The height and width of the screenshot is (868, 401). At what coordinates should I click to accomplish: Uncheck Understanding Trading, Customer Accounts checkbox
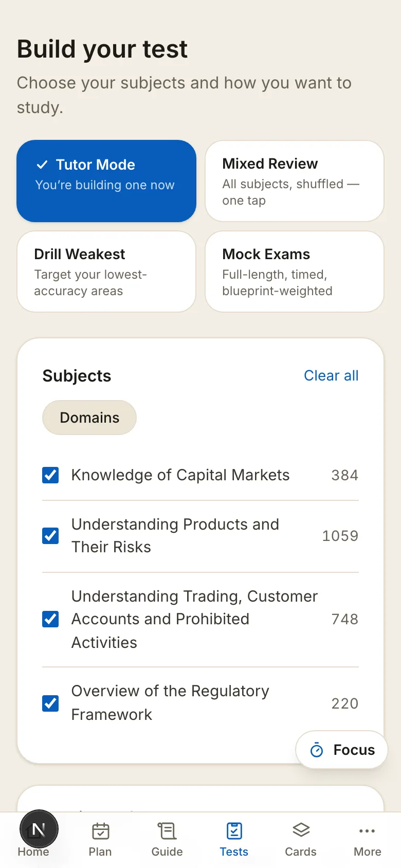[50, 619]
